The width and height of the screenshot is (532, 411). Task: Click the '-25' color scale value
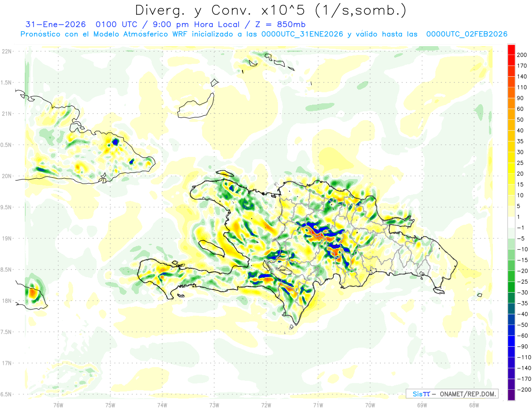(x=524, y=282)
